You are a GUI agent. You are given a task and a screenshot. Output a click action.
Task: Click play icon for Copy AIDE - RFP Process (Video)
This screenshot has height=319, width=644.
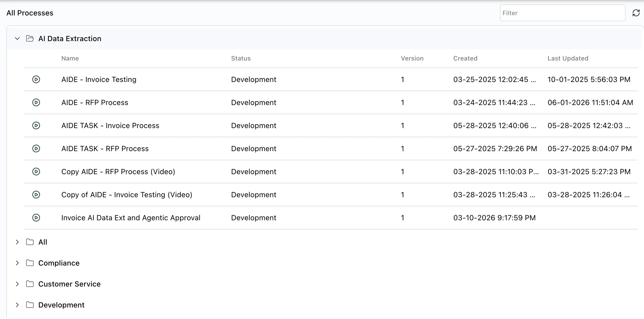(x=36, y=172)
